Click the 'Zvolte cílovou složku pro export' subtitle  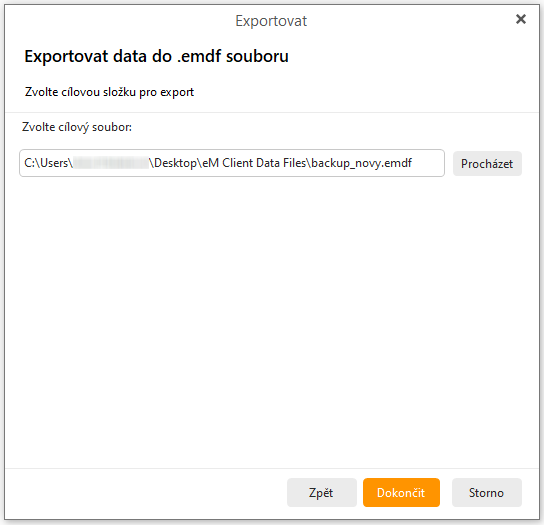[109, 92]
